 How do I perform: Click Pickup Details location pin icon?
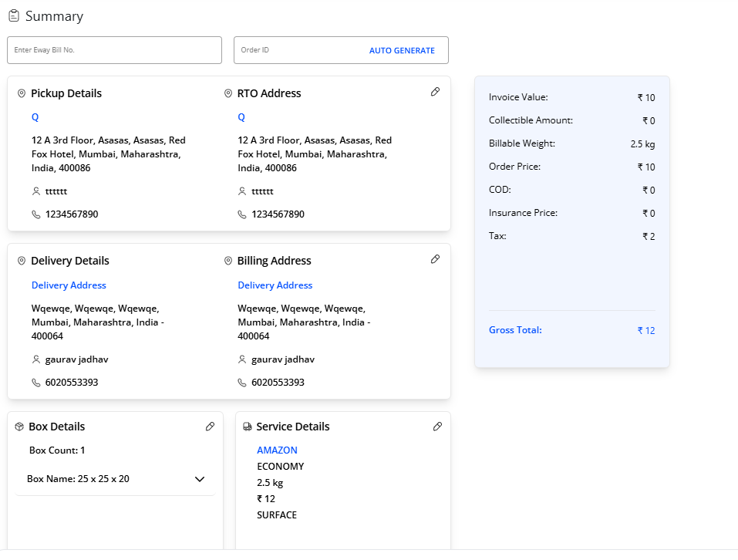click(x=21, y=93)
